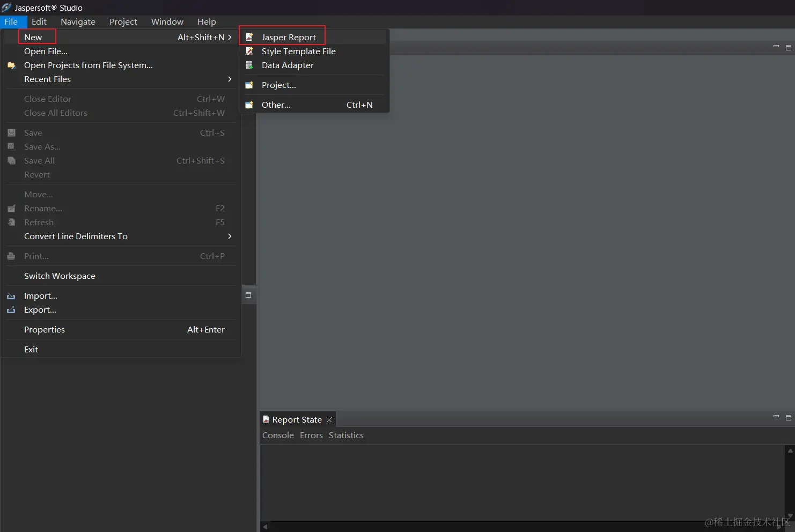The width and height of the screenshot is (795, 532).
Task: Expand the Recent Files submenu arrow
Action: pyautogui.click(x=230, y=79)
